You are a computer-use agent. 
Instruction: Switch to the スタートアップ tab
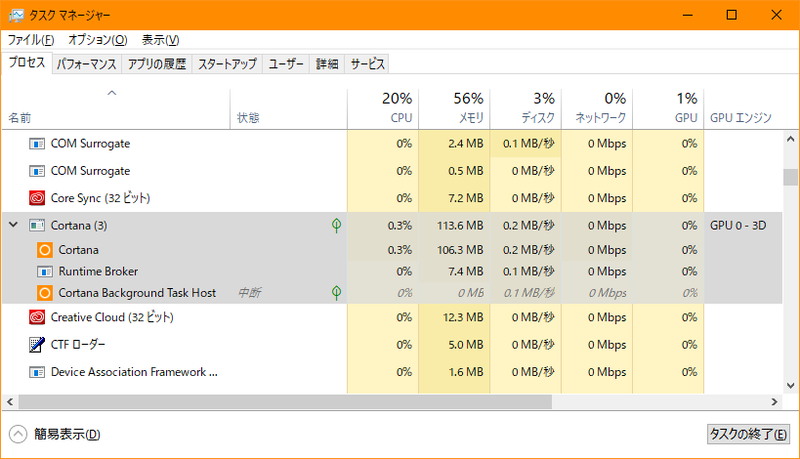[x=227, y=64]
